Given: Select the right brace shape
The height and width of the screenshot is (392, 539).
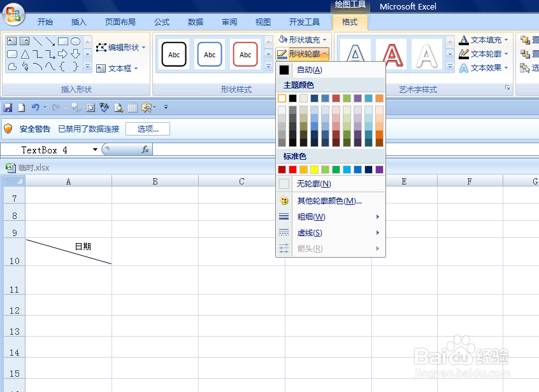Looking at the screenshot, I should click(x=75, y=66).
